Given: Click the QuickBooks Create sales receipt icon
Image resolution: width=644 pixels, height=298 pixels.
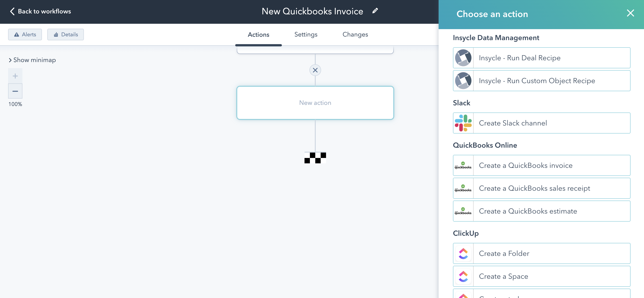Looking at the screenshot, I should (463, 188).
